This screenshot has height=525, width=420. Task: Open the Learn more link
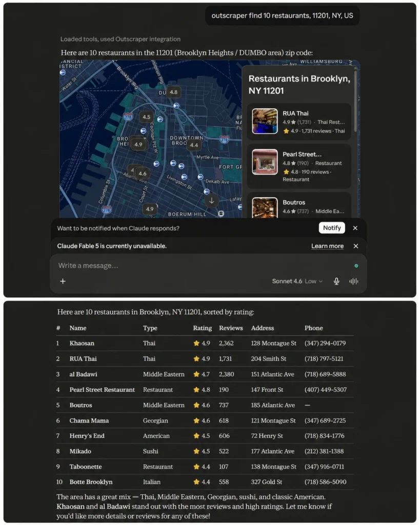click(327, 246)
